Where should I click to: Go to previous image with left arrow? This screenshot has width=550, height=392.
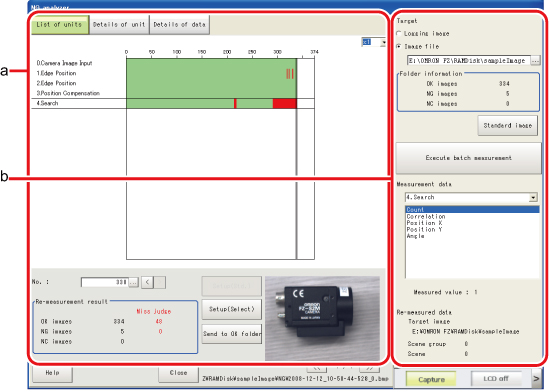147,282
